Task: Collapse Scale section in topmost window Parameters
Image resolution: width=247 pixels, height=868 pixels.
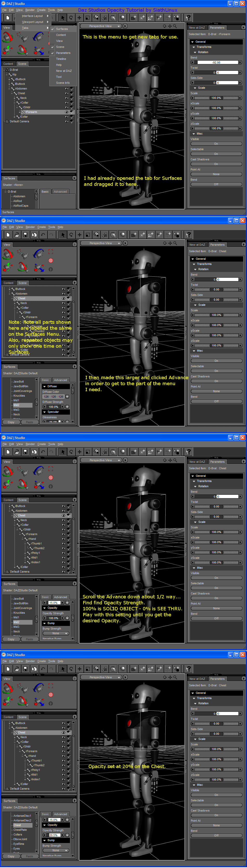Action: (216, 88)
